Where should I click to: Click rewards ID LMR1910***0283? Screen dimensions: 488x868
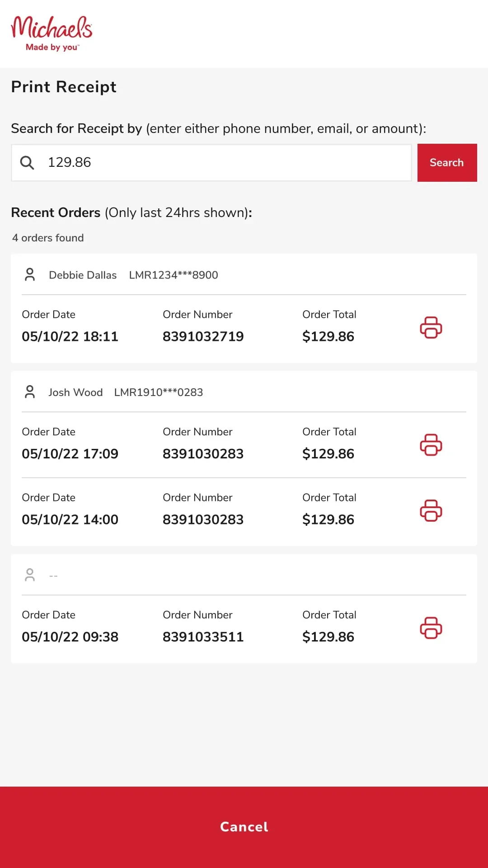159,392
